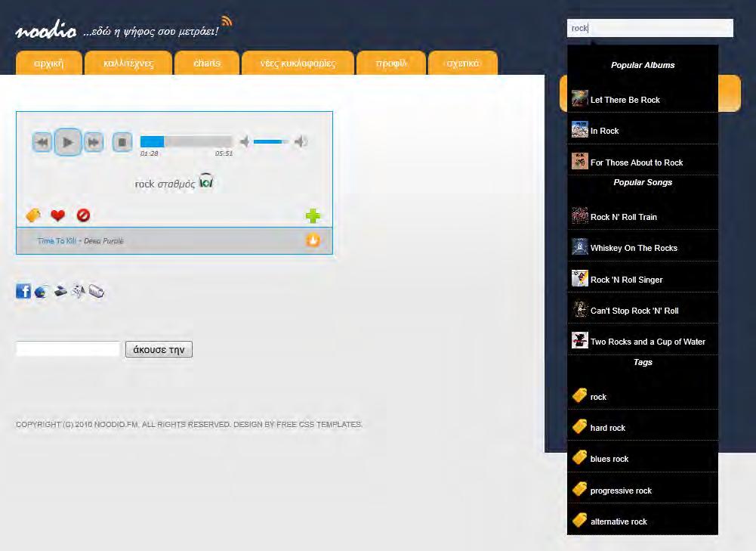Tag the current song with tag icon

click(32, 215)
